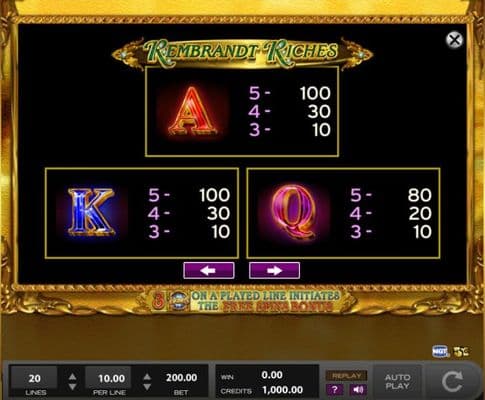
Task: Select the pink Q symbol icon
Action: tap(293, 213)
